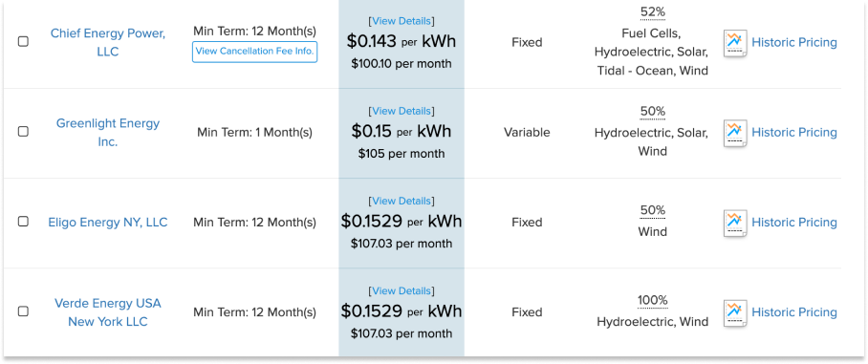Viewport: 868px width, 364px height.
Task: Visit the Eligo Energy NY, LLC link
Action: [x=108, y=223]
